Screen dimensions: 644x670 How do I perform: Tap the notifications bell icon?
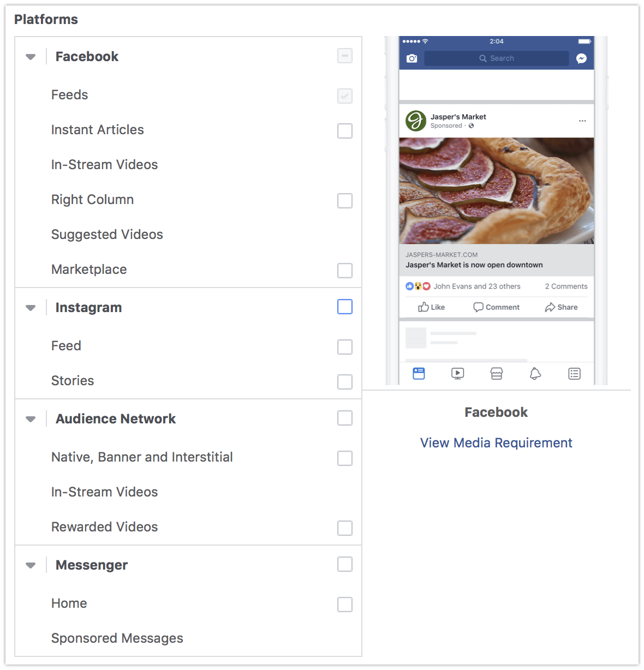pos(535,374)
